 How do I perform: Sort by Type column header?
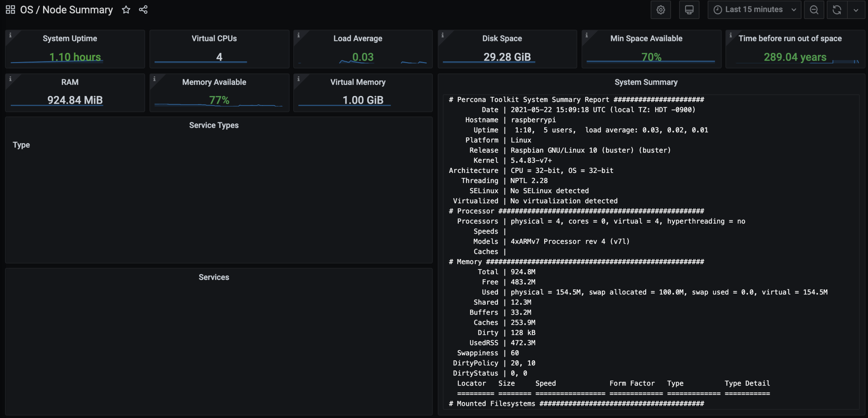pyautogui.click(x=21, y=145)
